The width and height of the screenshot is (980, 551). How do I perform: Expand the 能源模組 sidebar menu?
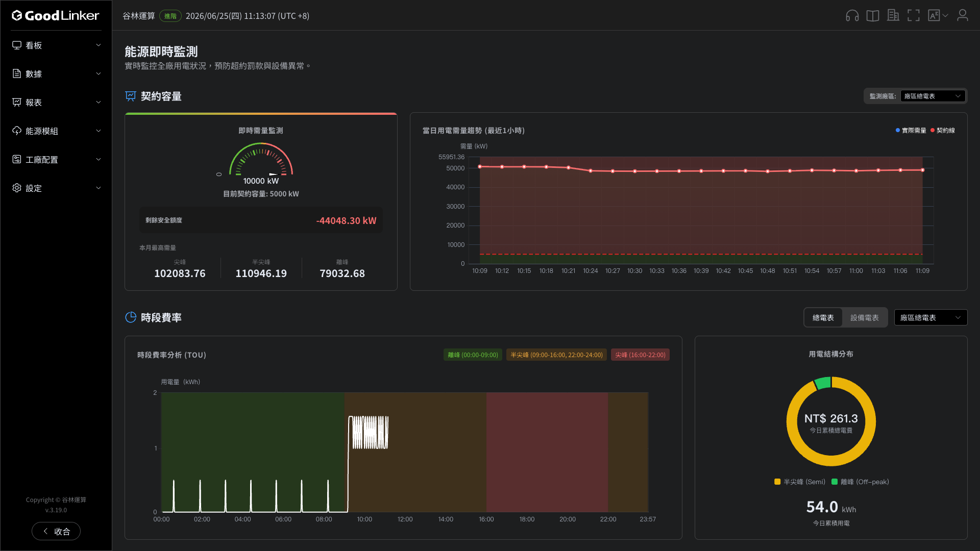[x=56, y=131]
